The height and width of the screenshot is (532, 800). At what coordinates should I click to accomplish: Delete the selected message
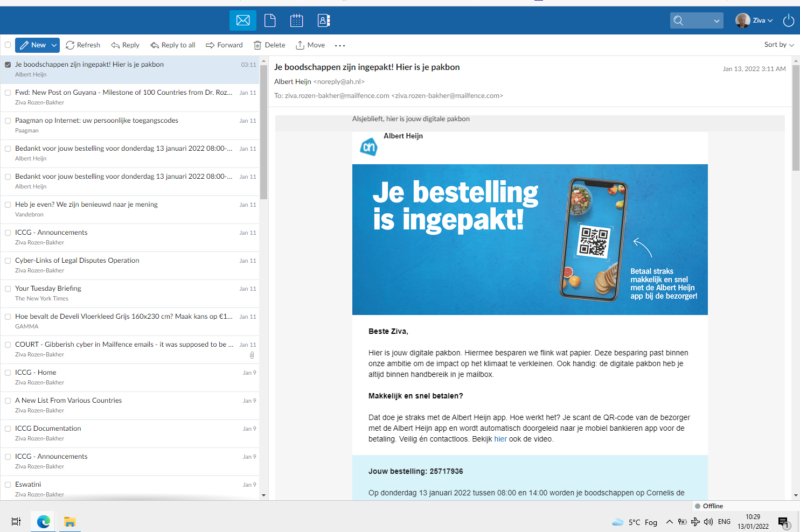pyautogui.click(x=269, y=45)
